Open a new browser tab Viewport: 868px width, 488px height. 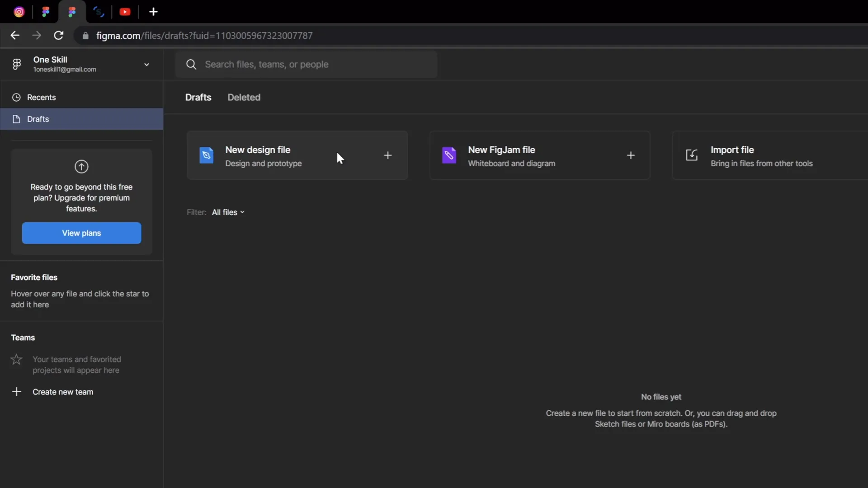(x=154, y=12)
